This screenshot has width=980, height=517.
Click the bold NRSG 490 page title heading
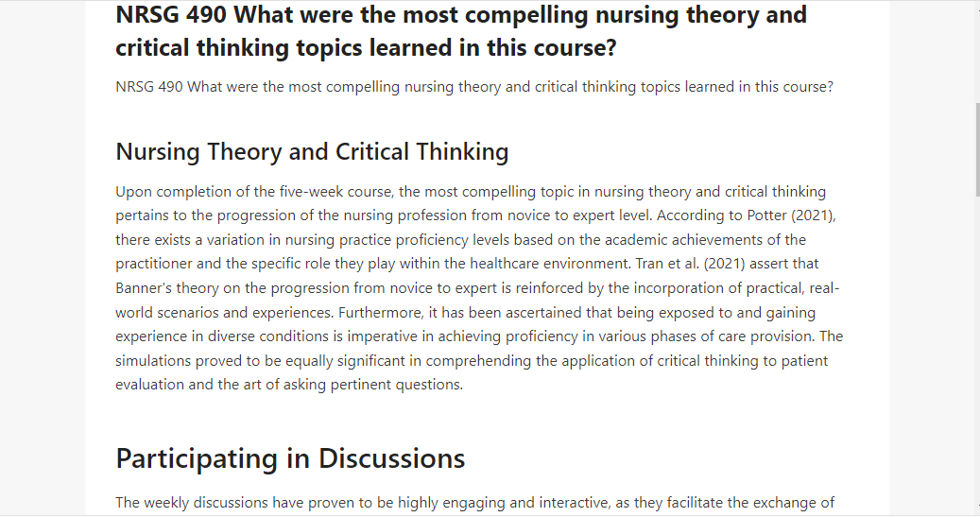pos(461,30)
